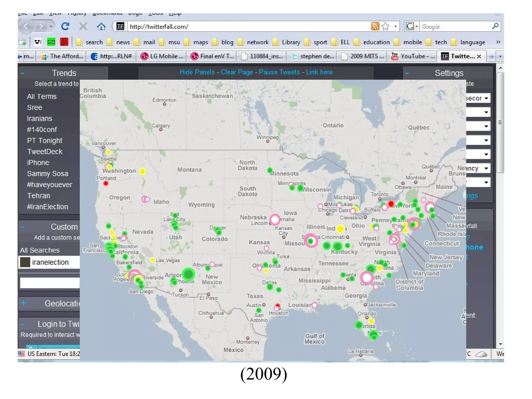Select the #IranElection trend

click(x=48, y=207)
